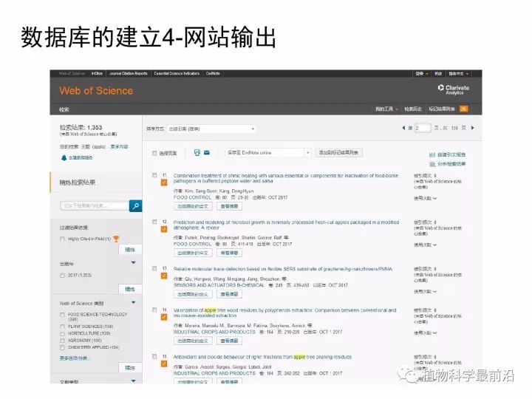Click the print icon above results
Image resolution: width=532 pixels, height=399 pixels.
[197, 153]
